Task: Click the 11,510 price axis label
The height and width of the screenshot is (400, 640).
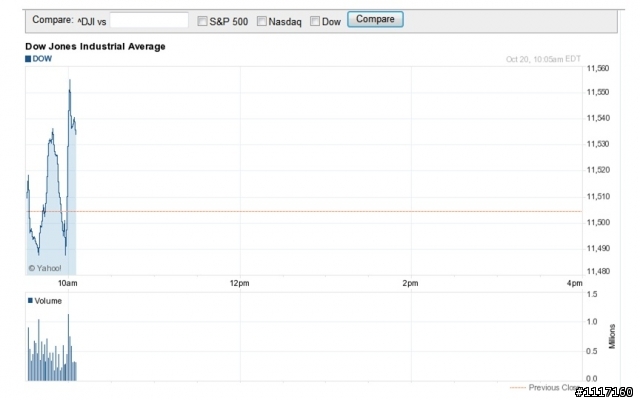Action: point(598,197)
